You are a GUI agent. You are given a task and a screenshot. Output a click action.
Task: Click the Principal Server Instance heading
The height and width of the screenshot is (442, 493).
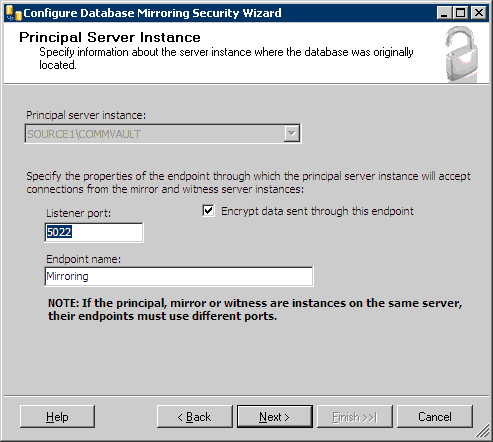tap(110, 37)
